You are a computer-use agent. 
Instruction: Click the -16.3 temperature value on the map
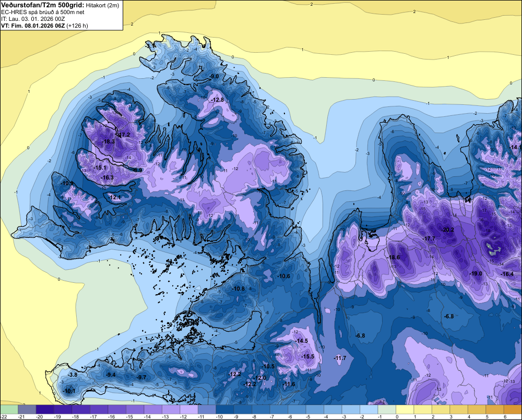(x=107, y=177)
